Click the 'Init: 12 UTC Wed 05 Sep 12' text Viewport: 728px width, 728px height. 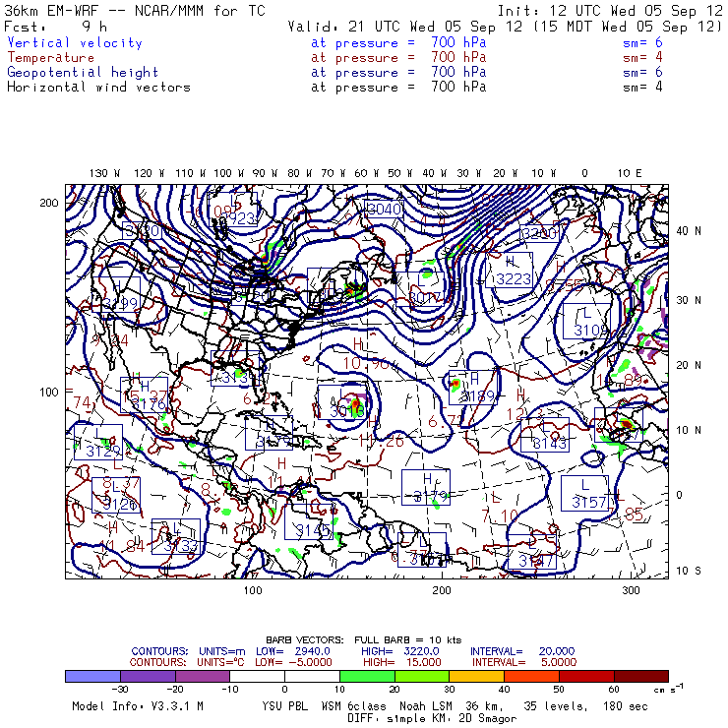click(610, 11)
